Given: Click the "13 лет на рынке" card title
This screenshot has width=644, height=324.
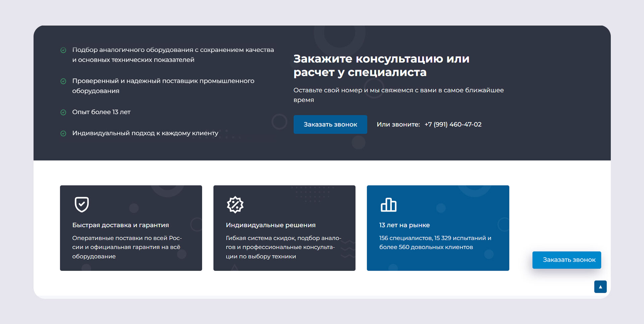Looking at the screenshot, I should pyautogui.click(x=404, y=225).
